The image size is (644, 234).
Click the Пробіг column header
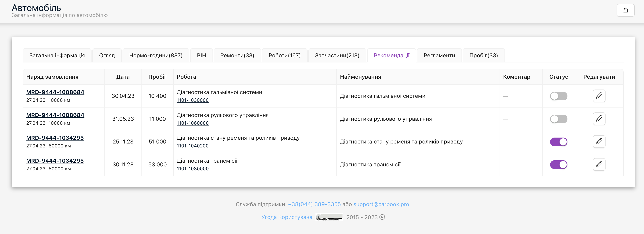pyautogui.click(x=157, y=77)
